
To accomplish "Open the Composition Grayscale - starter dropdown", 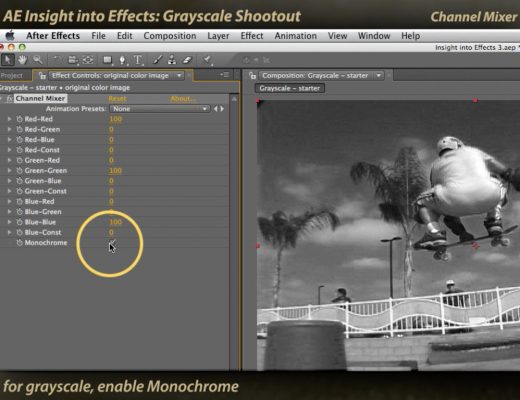I will tap(321, 76).
